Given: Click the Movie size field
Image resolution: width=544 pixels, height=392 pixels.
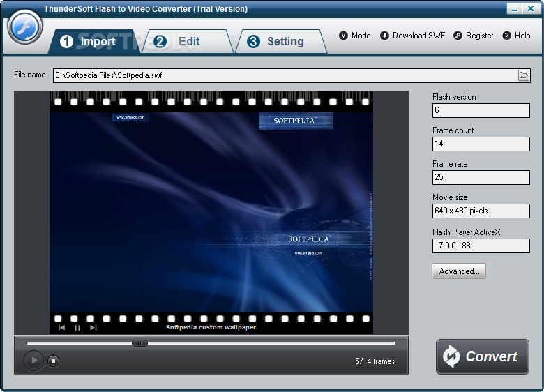Looking at the screenshot, I should click(x=481, y=211).
